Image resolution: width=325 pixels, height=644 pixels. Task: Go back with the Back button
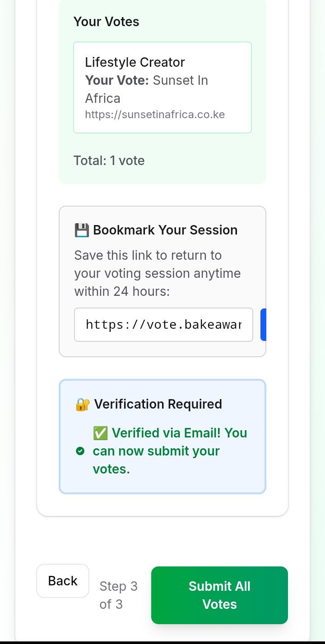tap(63, 581)
